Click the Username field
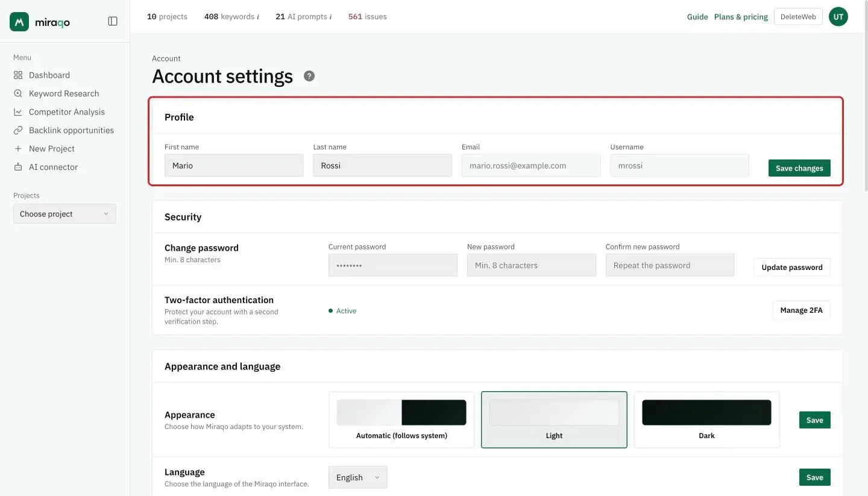Screen dimensions: 868x496 pyautogui.click(x=679, y=166)
